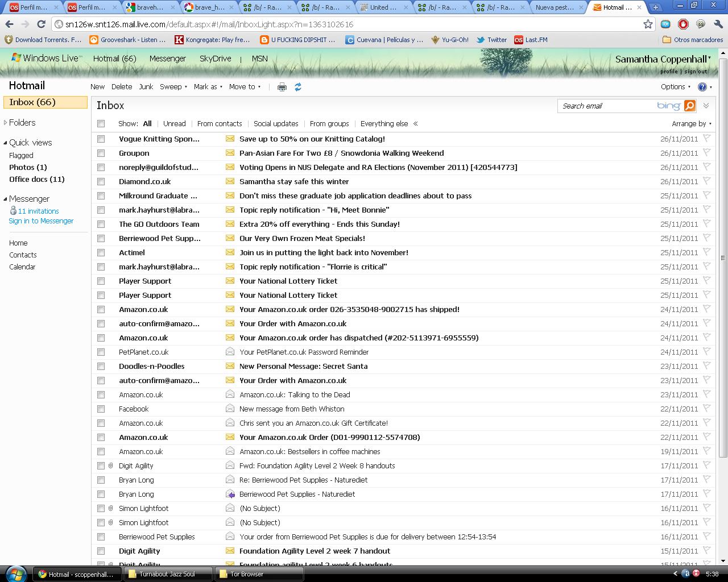Image resolution: width=728 pixels, height=582 pixels.
Task: Flag the Actimel email
Action: [x=706, y=252]
